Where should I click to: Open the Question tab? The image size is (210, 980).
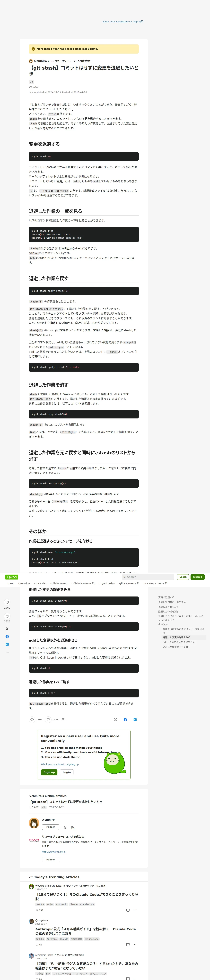click(x=24, y=583)
